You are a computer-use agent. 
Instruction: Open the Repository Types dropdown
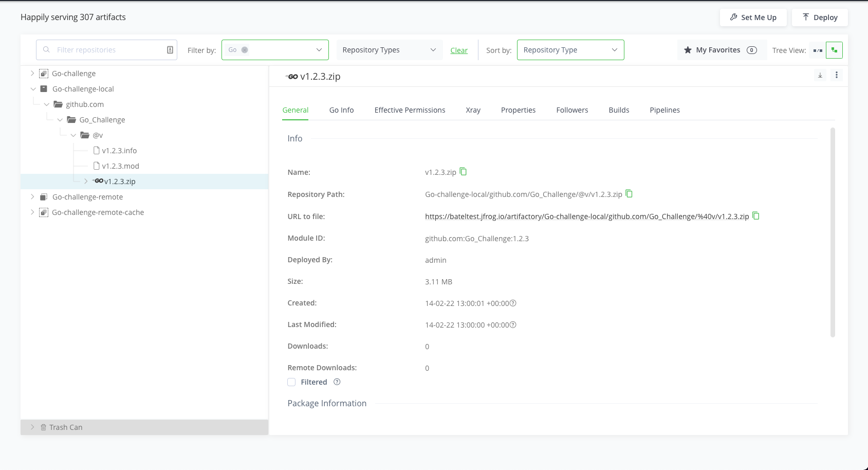pyautogui.click(x=389, y=50)
